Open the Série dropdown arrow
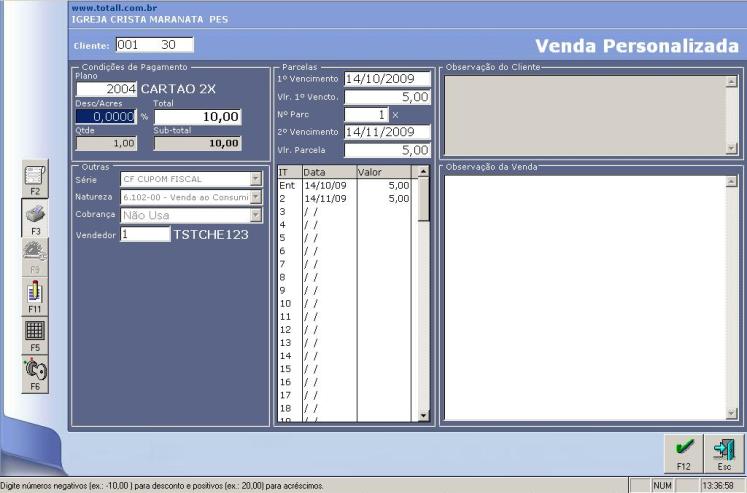The width and height of the screenshot is (747, 493). pyautogui.click(x=256, y=179)
